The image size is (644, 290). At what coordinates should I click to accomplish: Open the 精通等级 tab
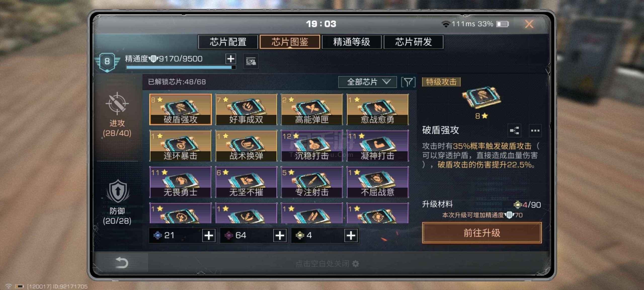351,42
